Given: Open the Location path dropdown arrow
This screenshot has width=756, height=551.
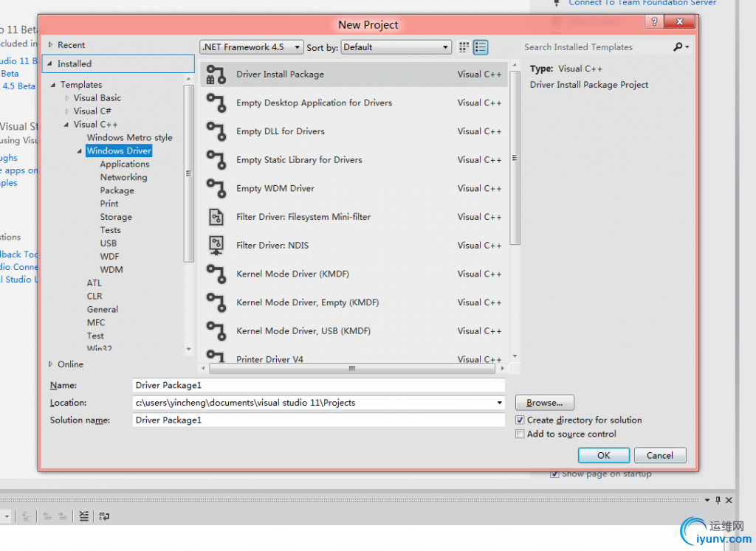Looking at the screenshot, I should [500, 403].
